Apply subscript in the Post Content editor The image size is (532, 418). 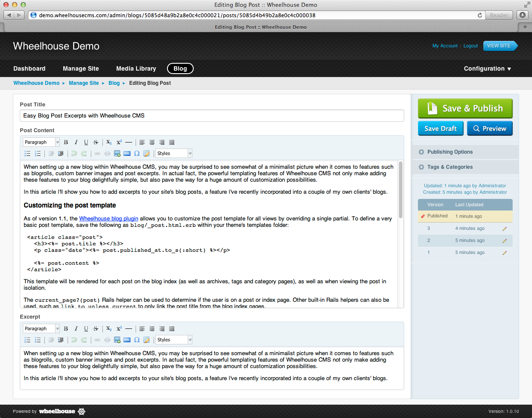tap(109, 142)
